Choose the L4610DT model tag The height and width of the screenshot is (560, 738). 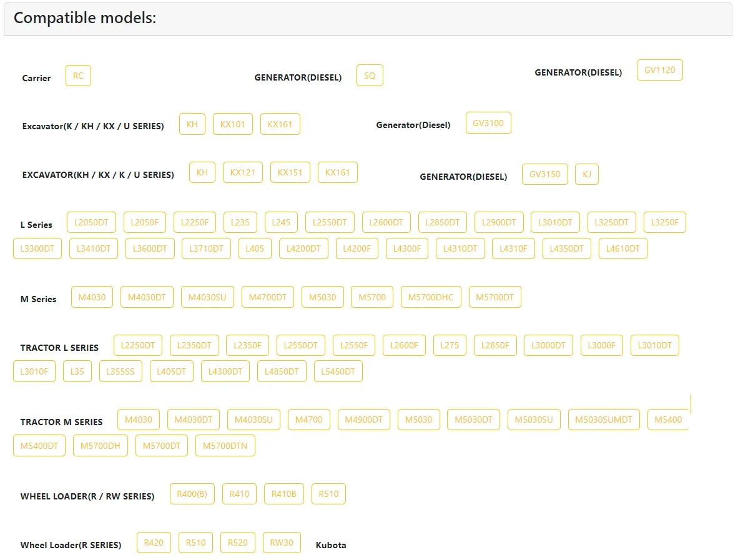tap(622, 249)
